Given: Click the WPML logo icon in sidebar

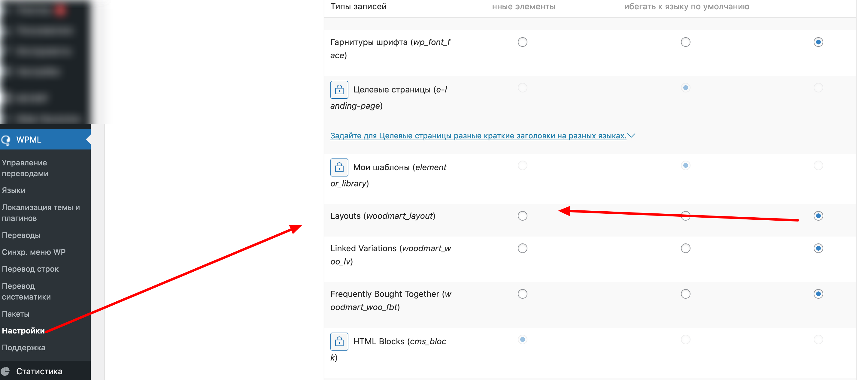Looking at the screenshot, I should click(6, 140).
